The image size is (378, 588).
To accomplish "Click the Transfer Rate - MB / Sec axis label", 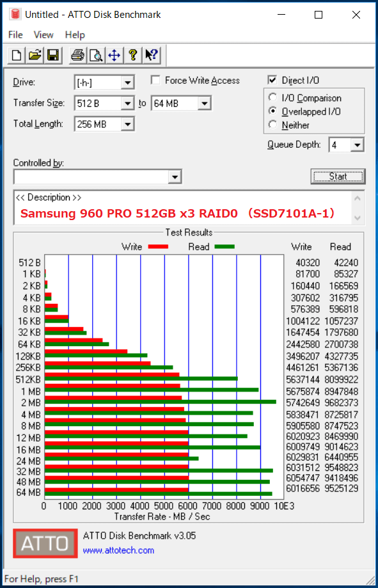I will [x=162, y=516].
